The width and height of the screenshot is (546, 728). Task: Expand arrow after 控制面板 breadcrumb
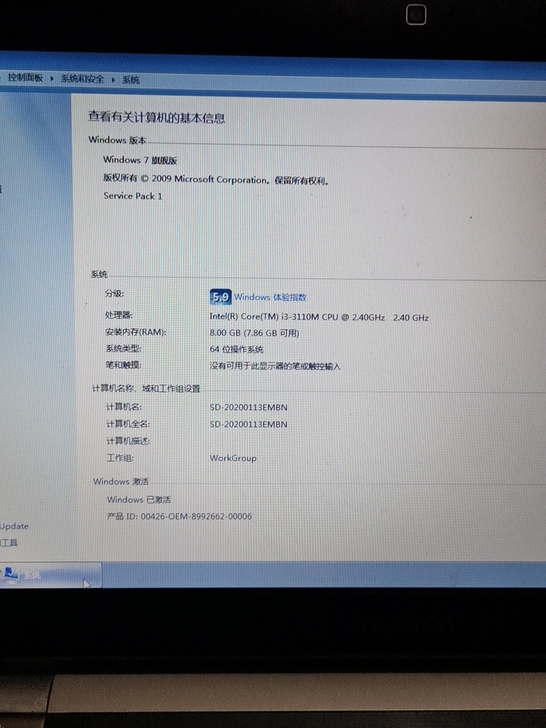tap(52, 78)
